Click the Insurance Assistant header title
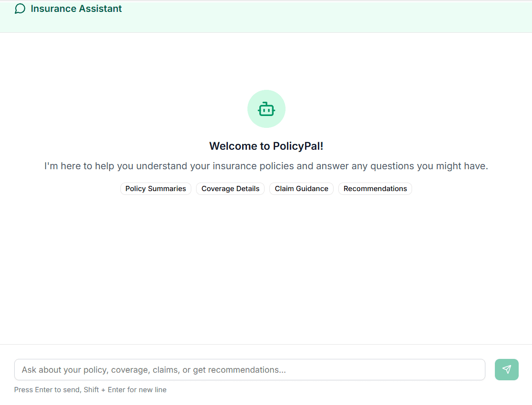This screenshot has height=405, width=532. tap(76, 9)
